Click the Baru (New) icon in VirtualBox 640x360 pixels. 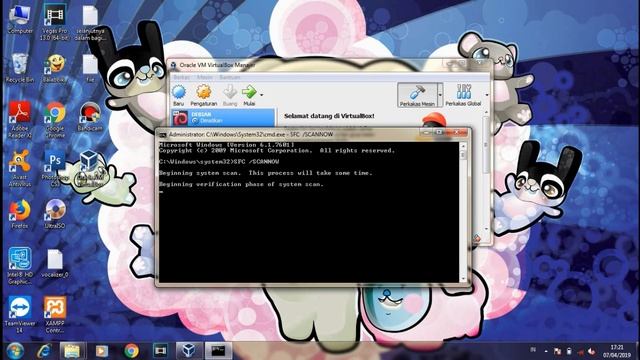click(178, 95)
